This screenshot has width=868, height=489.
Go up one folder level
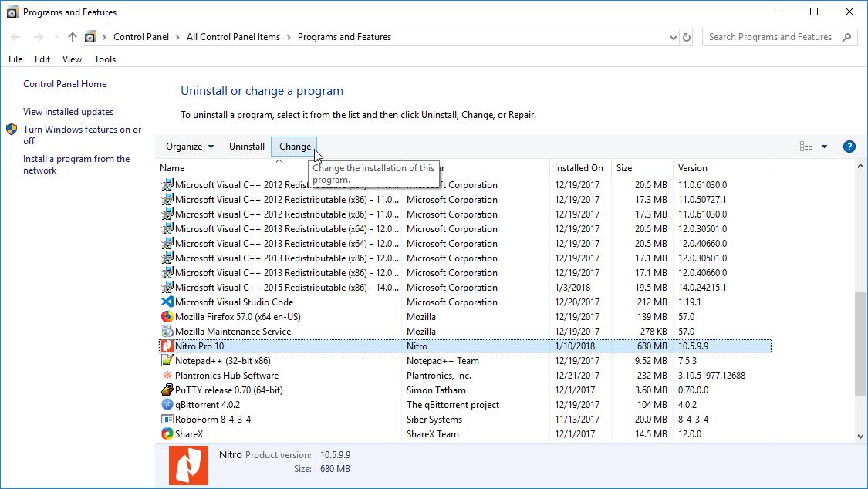click(73, 37)
